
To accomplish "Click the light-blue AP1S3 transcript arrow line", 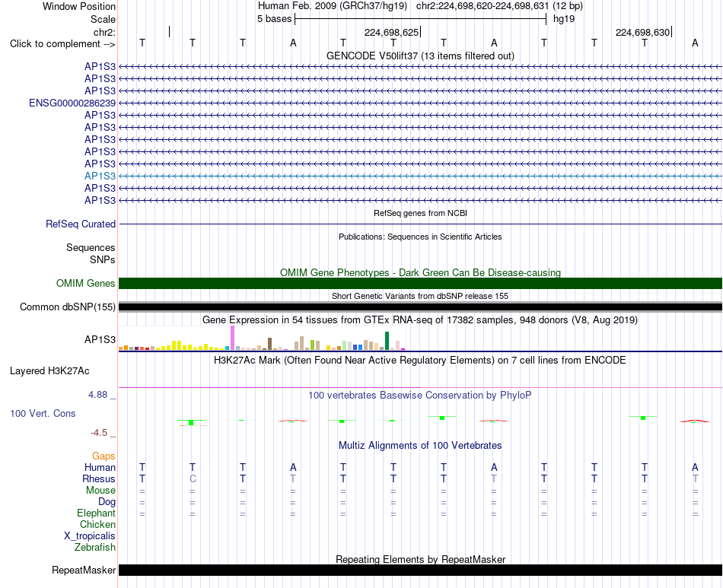I will pyautogui.click(x=420, y=176).
